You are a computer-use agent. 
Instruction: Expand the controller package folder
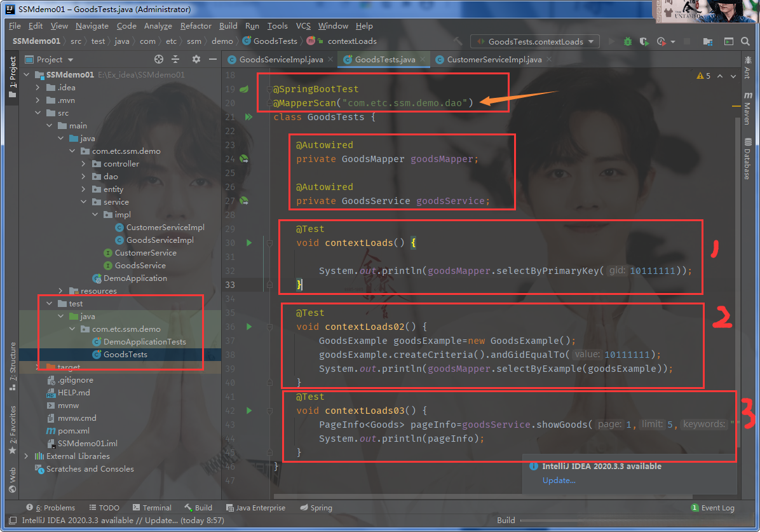pyautogui.click(x=84, y=164)
